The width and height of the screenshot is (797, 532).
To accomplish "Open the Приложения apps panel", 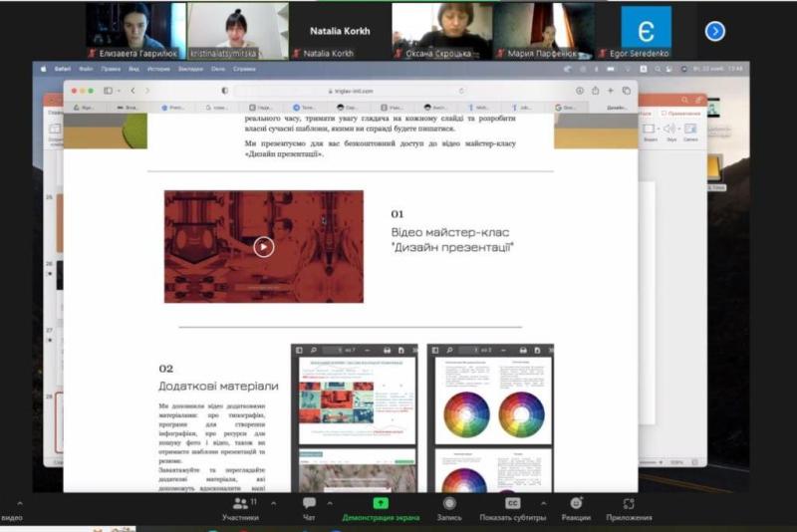I will pos(629,510).
